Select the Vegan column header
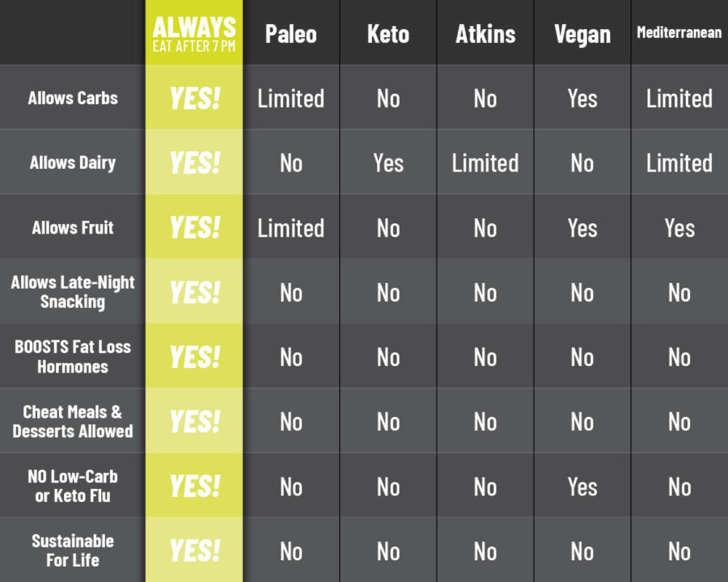The height and width of the screenshot is (582, 728). click(x=582, y=34)
